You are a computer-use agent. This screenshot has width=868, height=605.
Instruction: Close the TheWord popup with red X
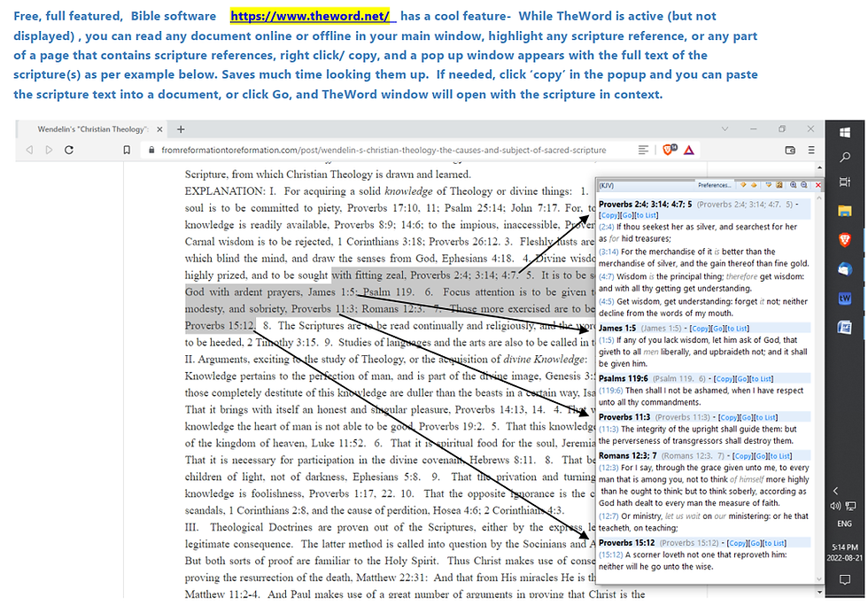pyautogui.click(x=818, y=185)
